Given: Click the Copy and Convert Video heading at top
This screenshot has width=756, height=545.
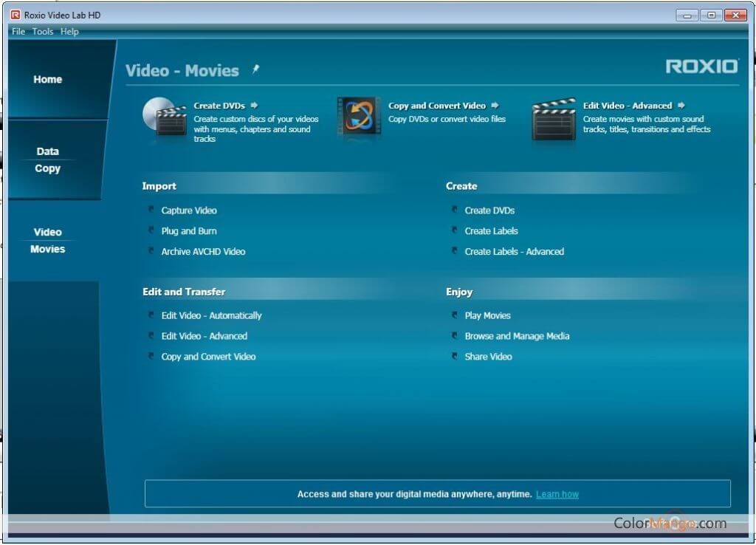Looking at the screenshot, I should click(x=437, y=106).
